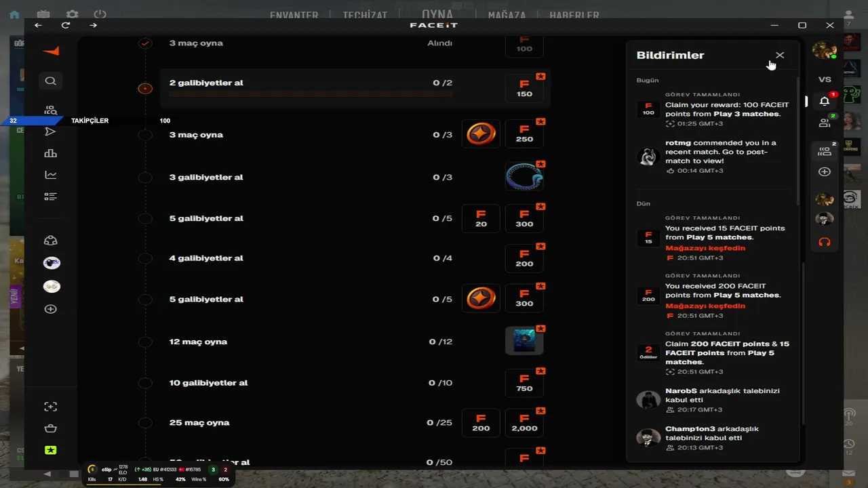Click the 2 galibiyetler al progress bar

(x=311, y=94)
